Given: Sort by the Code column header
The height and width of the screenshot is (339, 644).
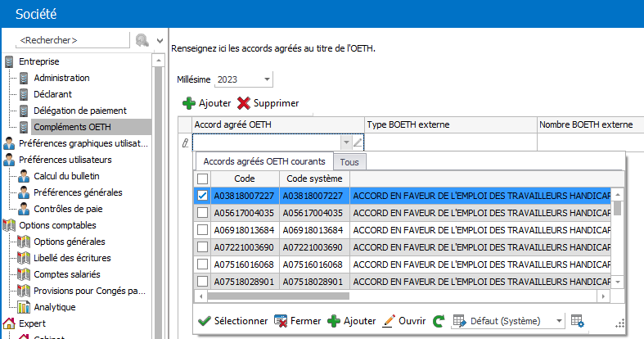Looking at the screenshot, I should coord(245,179).
